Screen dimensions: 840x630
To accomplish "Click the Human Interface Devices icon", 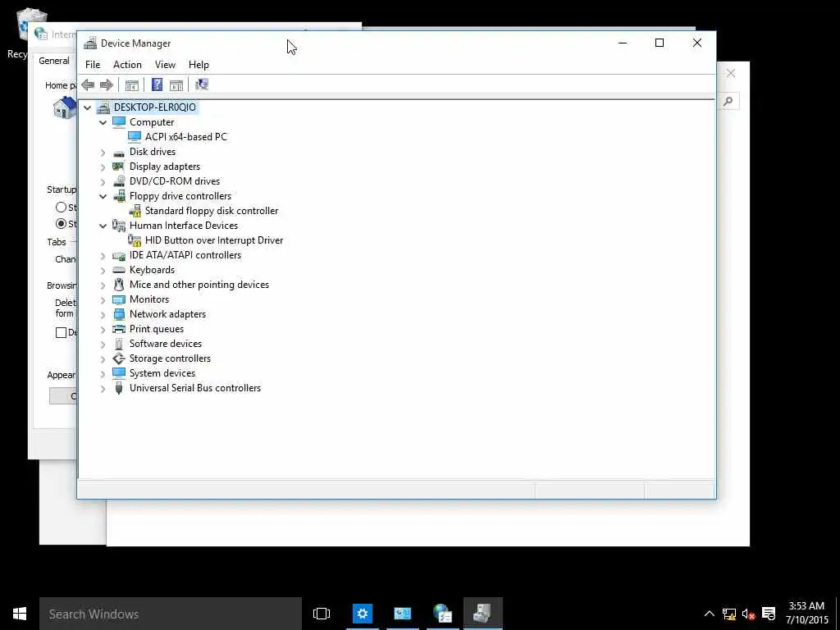I will [x=119, y=226].
